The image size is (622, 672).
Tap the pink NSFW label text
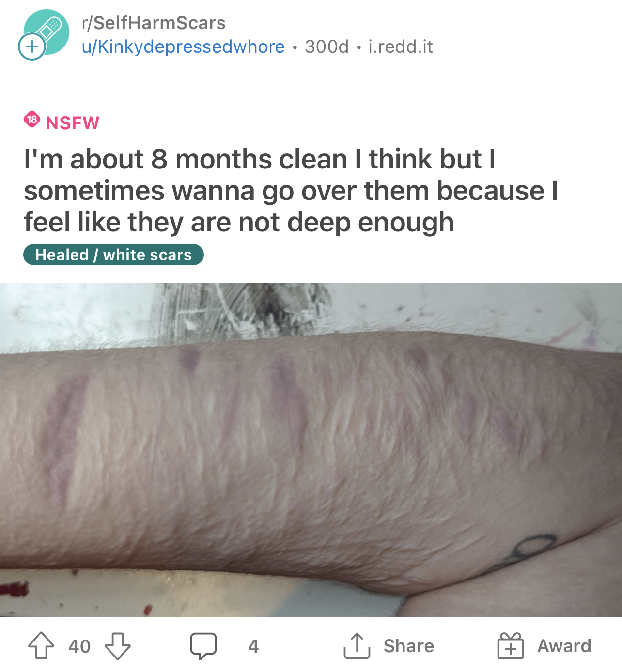pyautogui.click(x=72, y=123)
